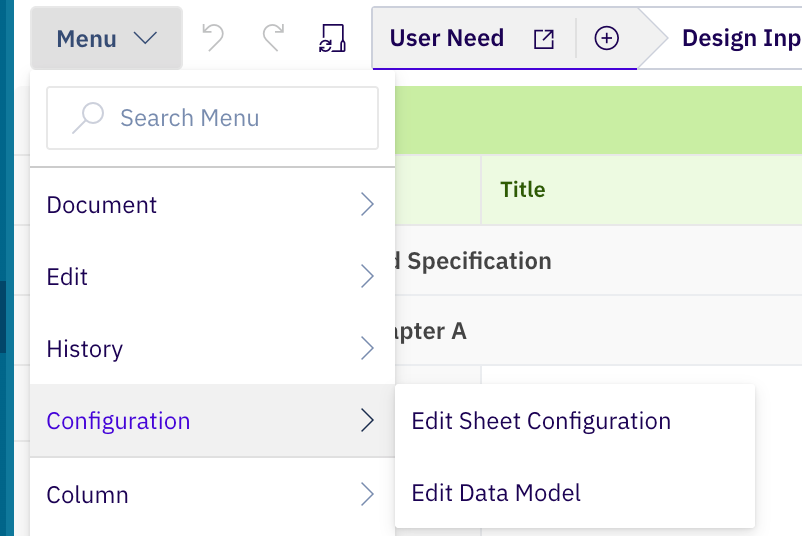This screenshot has height=536, width=802.
Task: Click the Title column header
Action: [523, 190]
